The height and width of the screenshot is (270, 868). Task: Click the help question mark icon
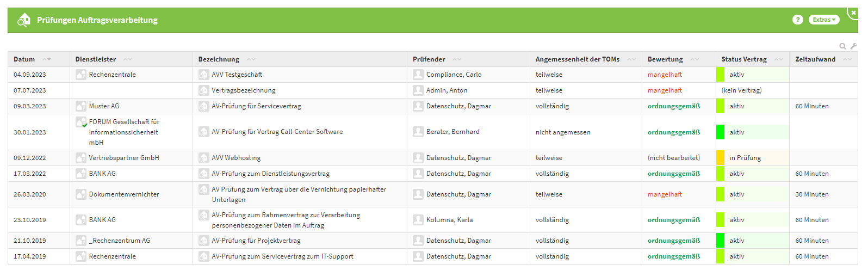coord(797,20)
